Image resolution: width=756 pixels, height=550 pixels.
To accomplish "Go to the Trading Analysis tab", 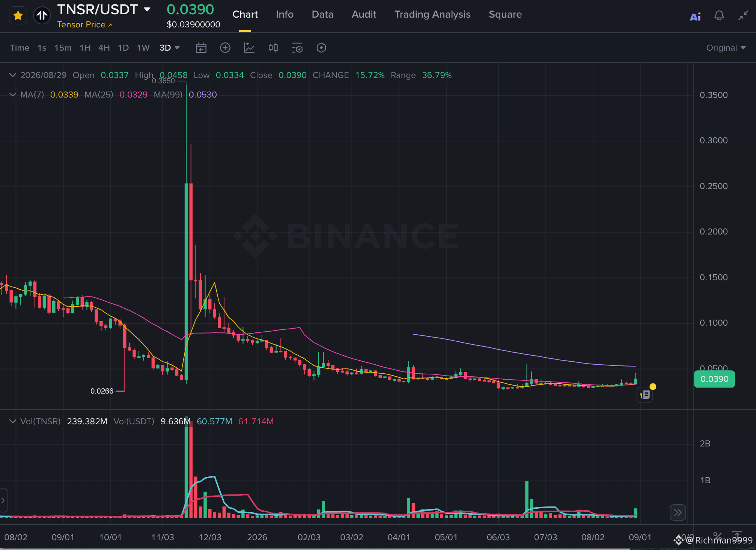I will tap(432, 14).
